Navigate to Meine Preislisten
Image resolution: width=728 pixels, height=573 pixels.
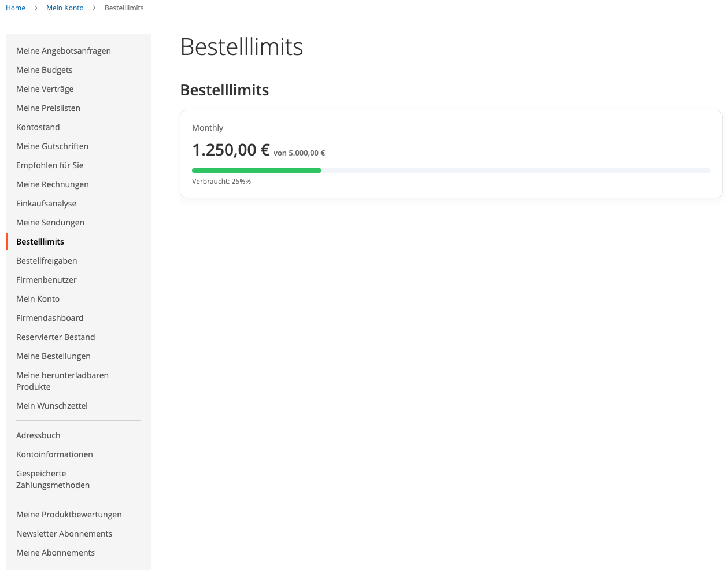click(x=48, y=108)
